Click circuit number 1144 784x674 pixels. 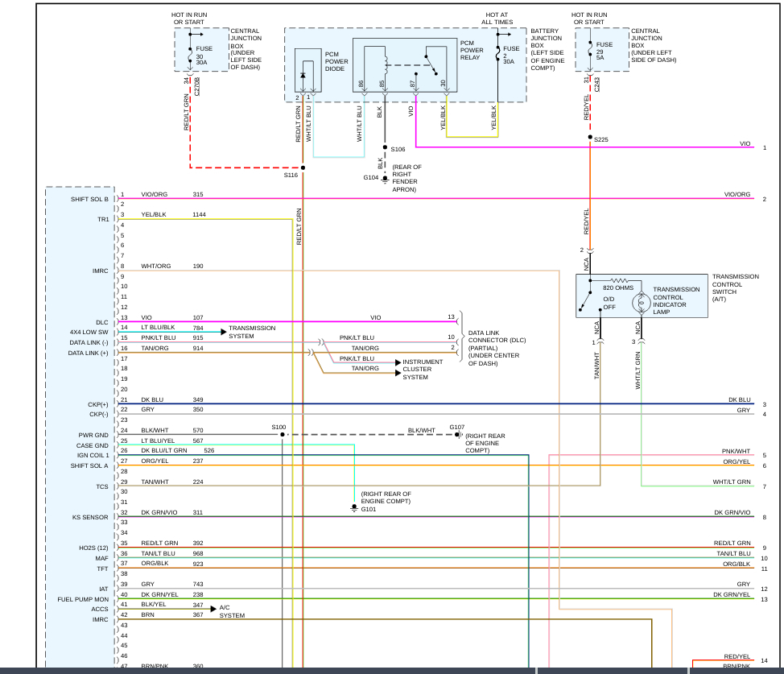pos(199,215)
